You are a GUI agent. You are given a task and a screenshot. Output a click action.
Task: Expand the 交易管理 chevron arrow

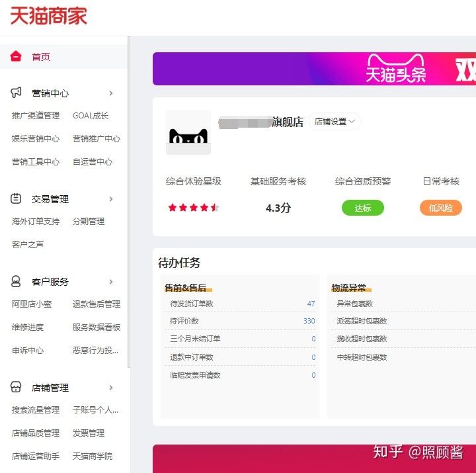(111, 199)
